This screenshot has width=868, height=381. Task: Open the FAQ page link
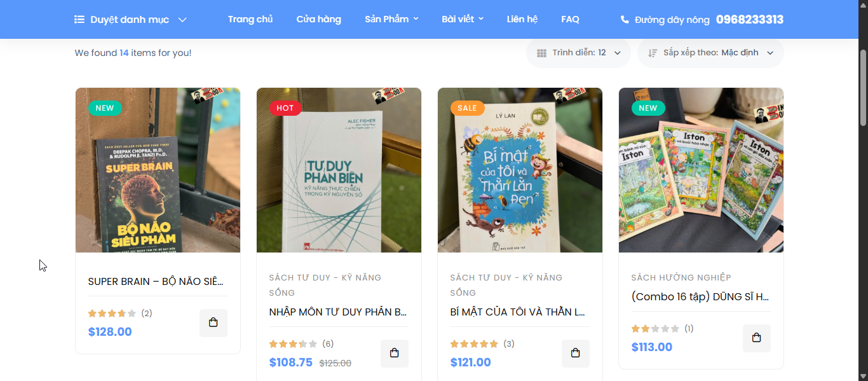tap(570, 19)
